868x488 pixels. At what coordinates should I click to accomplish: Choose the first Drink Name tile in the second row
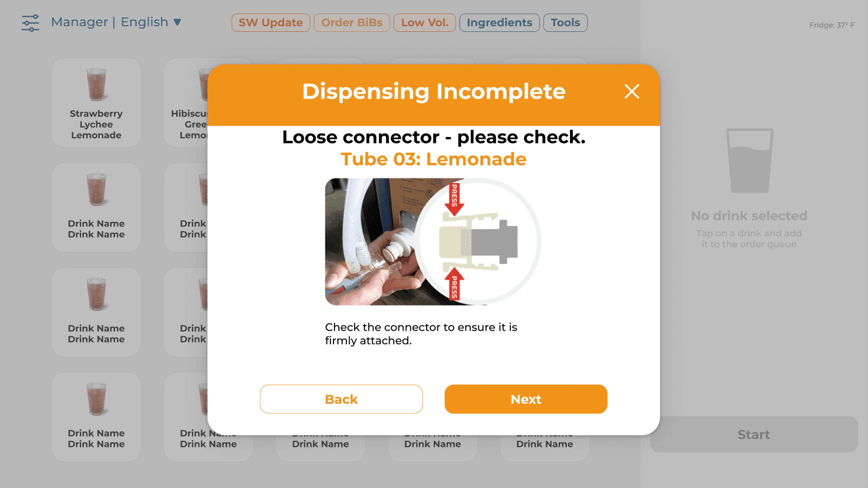pos(96,208)
